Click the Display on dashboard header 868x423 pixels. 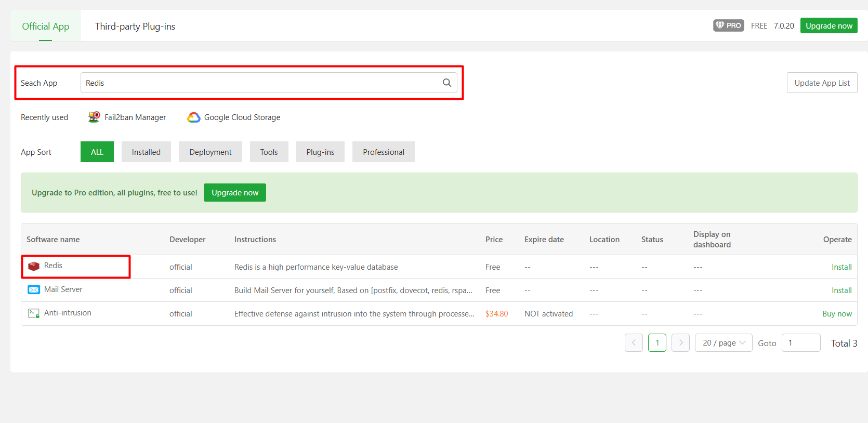pos(712,239)
